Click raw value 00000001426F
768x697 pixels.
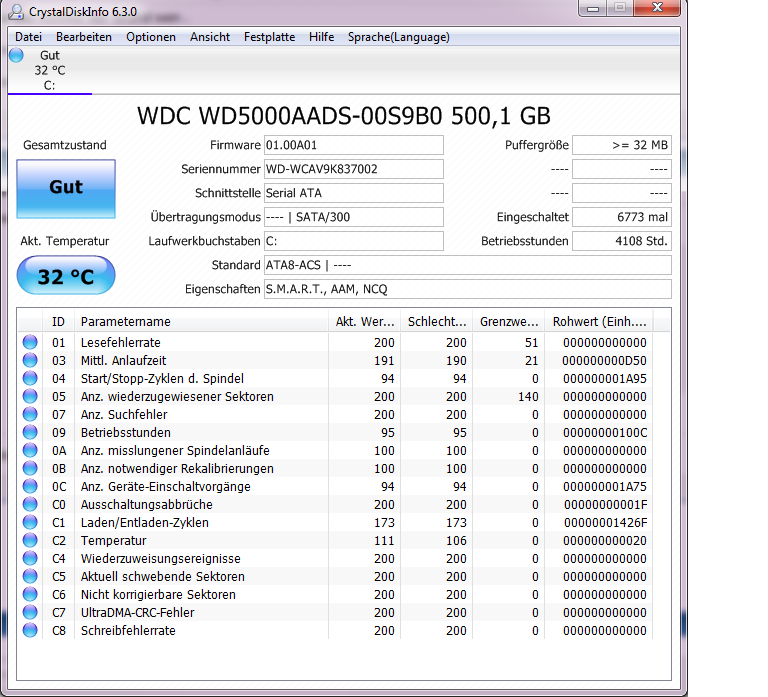coord(605,523)
